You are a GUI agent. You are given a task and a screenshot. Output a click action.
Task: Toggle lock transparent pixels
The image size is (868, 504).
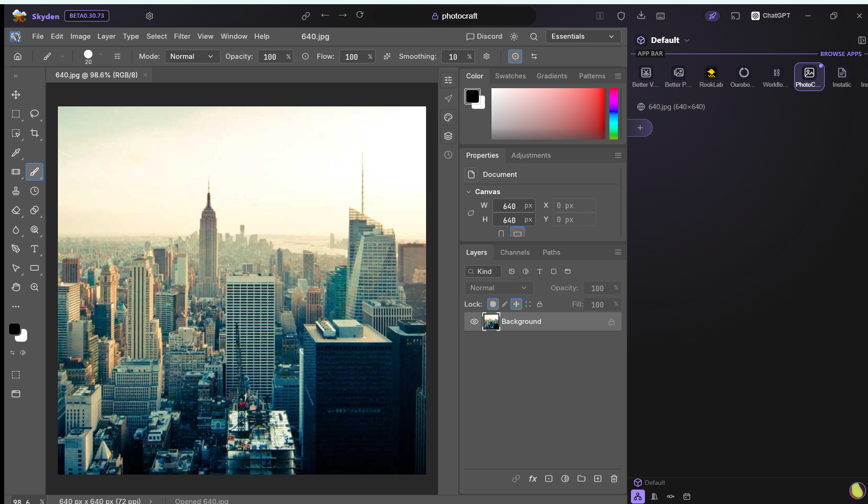point(493,304)
